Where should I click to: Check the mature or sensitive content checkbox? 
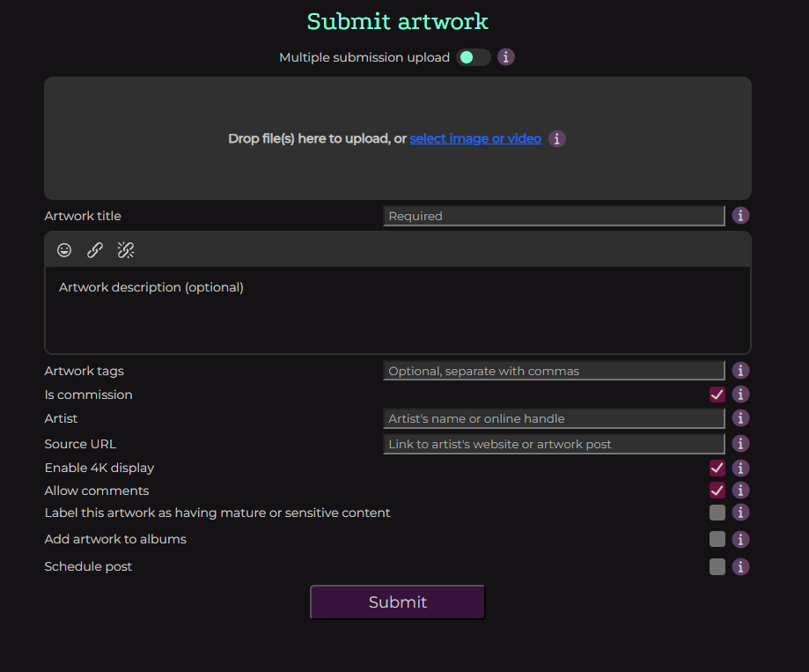click(x=717, y=513)
